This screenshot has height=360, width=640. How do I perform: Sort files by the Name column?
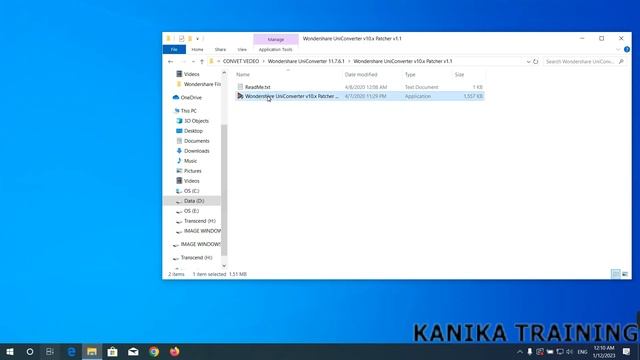(x=243, y=75)
